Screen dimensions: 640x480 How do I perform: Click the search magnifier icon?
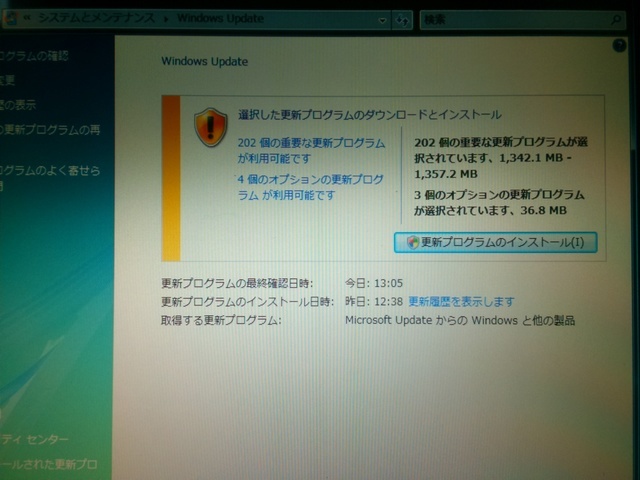(616, 19)
